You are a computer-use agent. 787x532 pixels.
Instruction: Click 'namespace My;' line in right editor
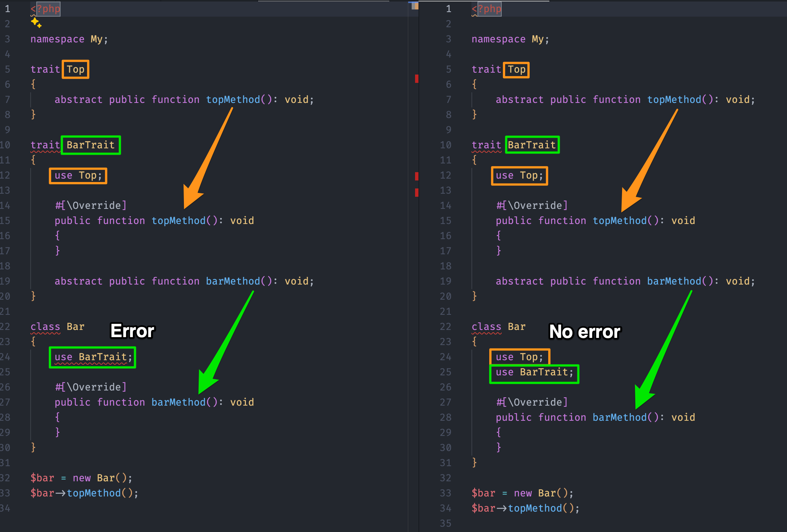tap(510, 39)
